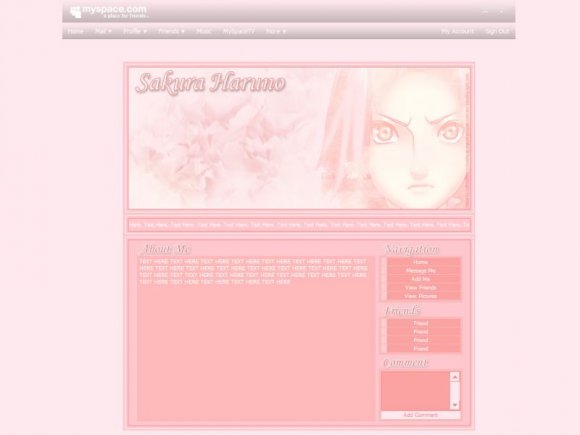This screenshot has width=580, height=435.
Task: Open the View Friends navigation link
Action: [421, 288]
